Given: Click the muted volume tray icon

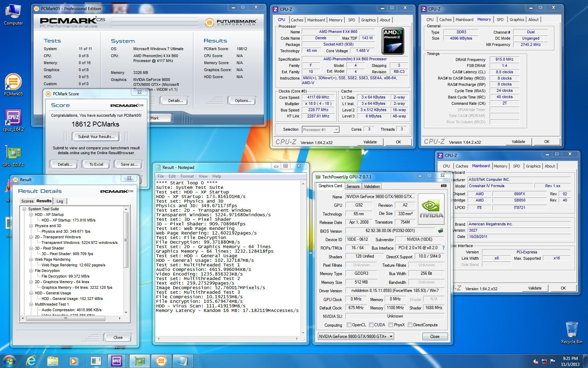Looking at the screenshot, I should pyautogui.click(x=536, y=361).
